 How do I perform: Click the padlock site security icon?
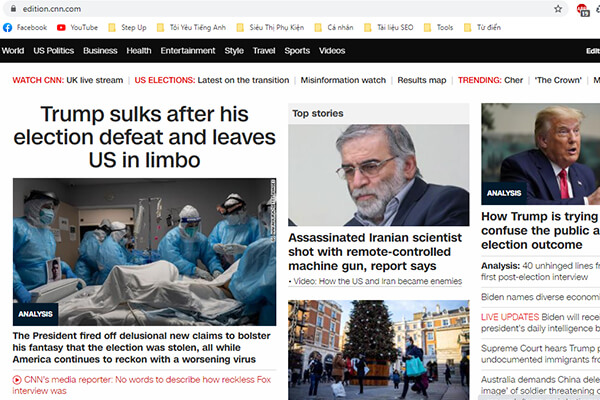[13, 8]
